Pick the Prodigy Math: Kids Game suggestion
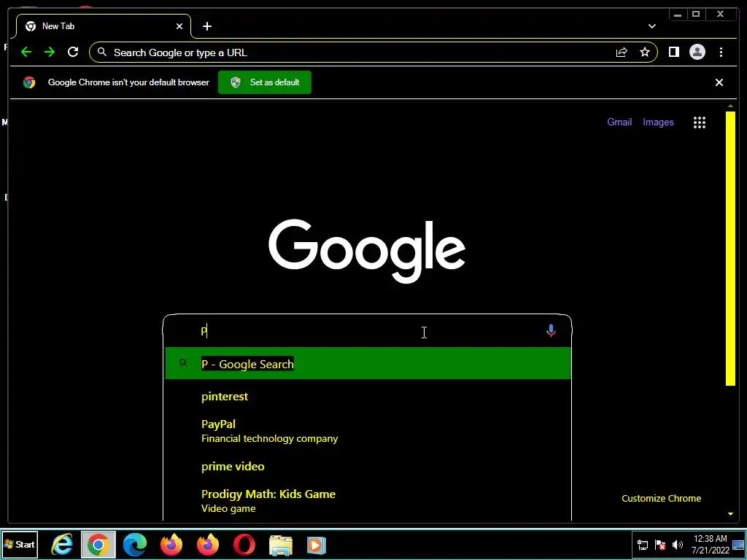747x560 pixels. (368, 500)
